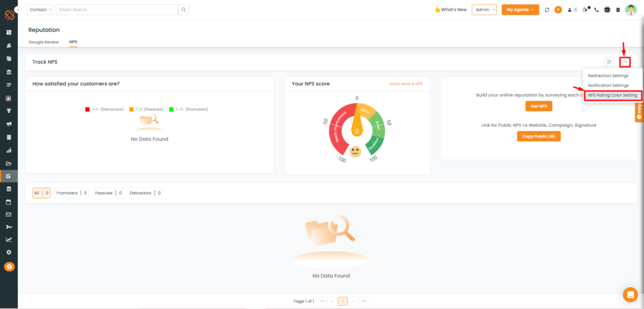Filter responses by All
Image resolution: width=644 pixels, height=309 pixels.
click(42, 193)
